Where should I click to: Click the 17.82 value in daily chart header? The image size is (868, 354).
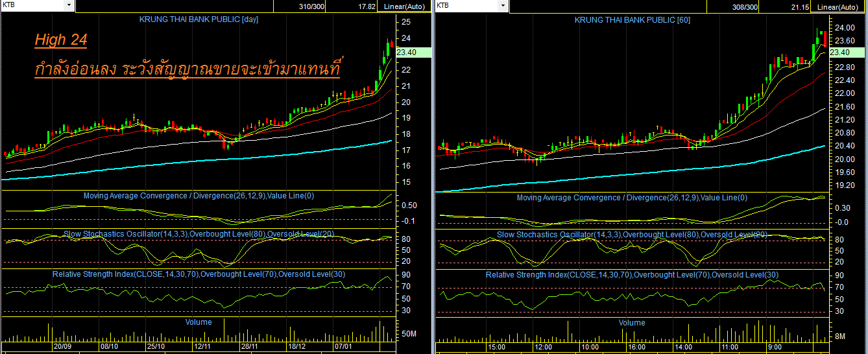[x=367, y=6]
